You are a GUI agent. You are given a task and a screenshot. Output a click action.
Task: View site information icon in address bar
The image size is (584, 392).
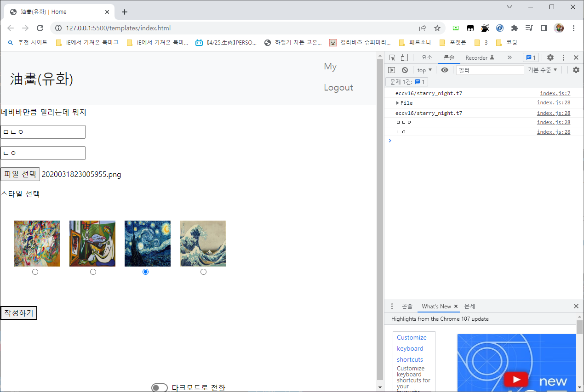(x=58, y=28)
